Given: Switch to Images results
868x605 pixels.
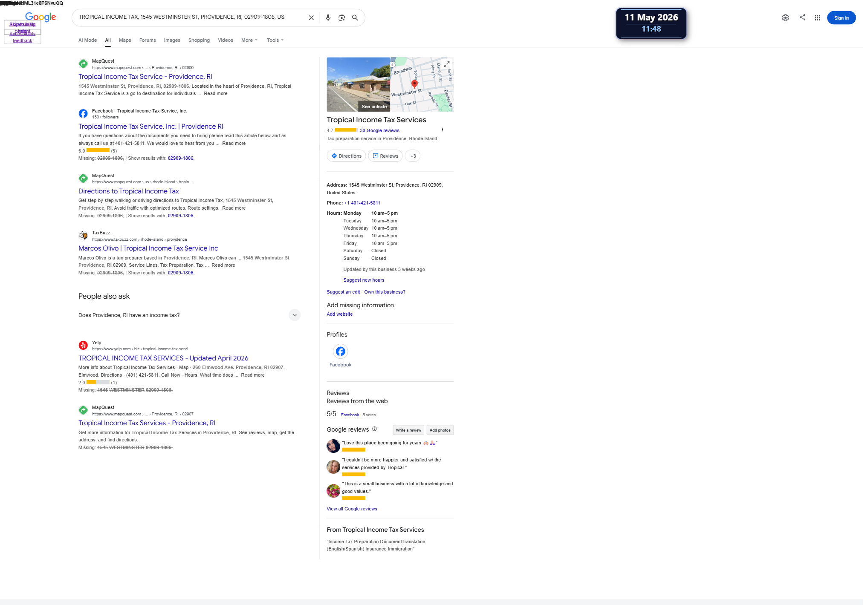Looking at the screenshot, I should 172,40.
